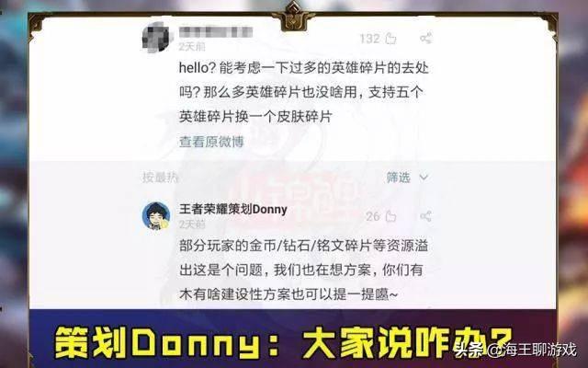Viewport: 588px width, 368px height.
Task: Open the 王者荣耀策划Donny username profile
Action: [233, 209]
